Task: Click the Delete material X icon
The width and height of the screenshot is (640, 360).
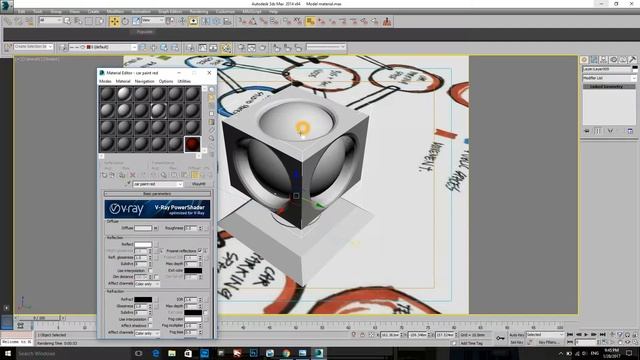Action: 132,175
